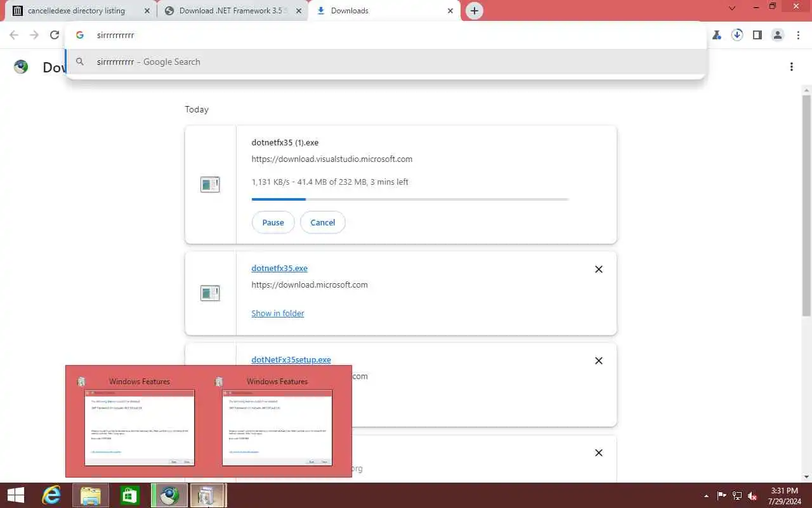This screenshot has height=508, width=812.
Task: Open the profile avatar menu
Action: point(778,36)
